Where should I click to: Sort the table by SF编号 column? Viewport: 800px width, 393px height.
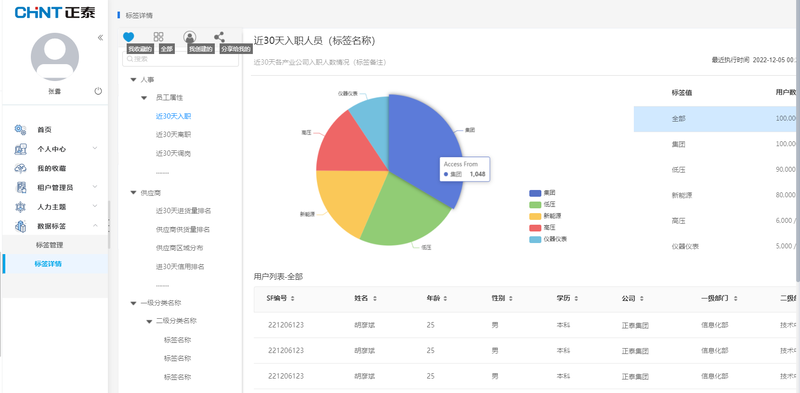293,299
